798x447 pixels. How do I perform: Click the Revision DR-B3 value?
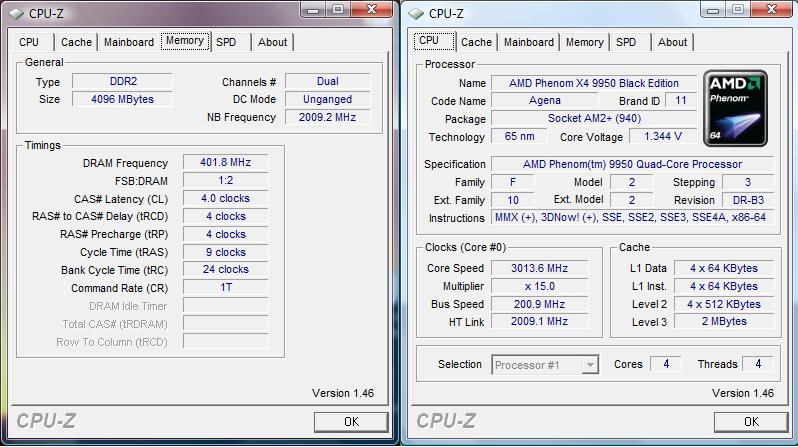[x=748, y=200]
